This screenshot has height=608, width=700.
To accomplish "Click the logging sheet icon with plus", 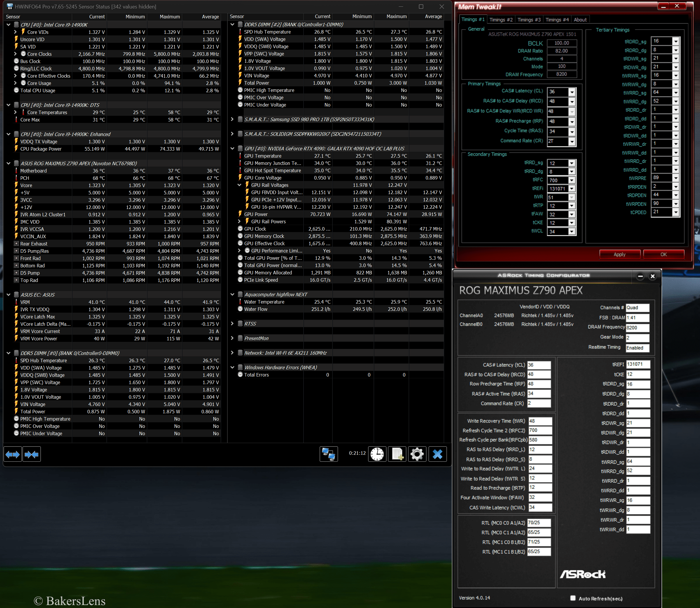I will pos(397,454).
